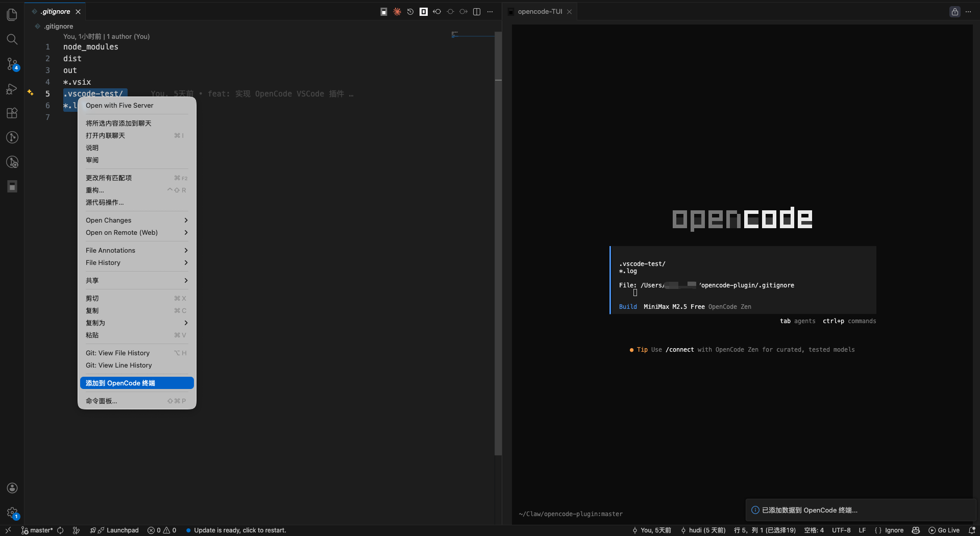980x536 pixels.
Task: Open notifications bell in status bar
Action: [972, 530]
